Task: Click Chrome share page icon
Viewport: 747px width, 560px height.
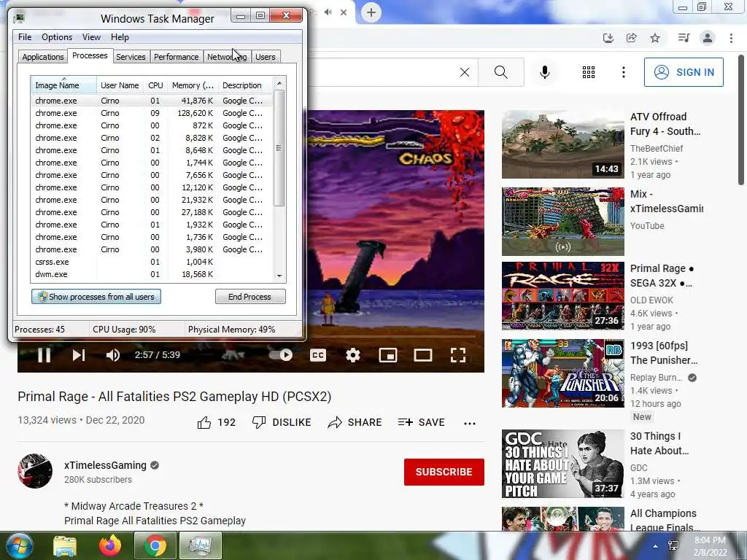Action: [x=632, y=38]
